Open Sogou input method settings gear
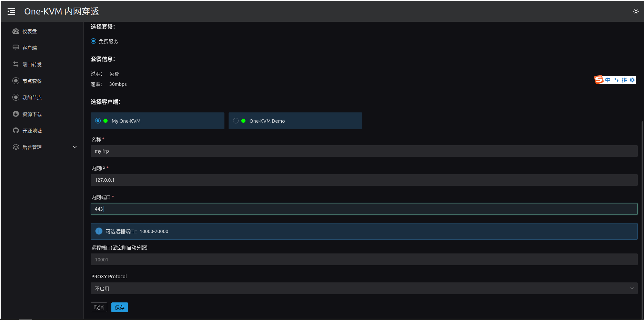This screenshot has width=644, height=320. (632, 80)
